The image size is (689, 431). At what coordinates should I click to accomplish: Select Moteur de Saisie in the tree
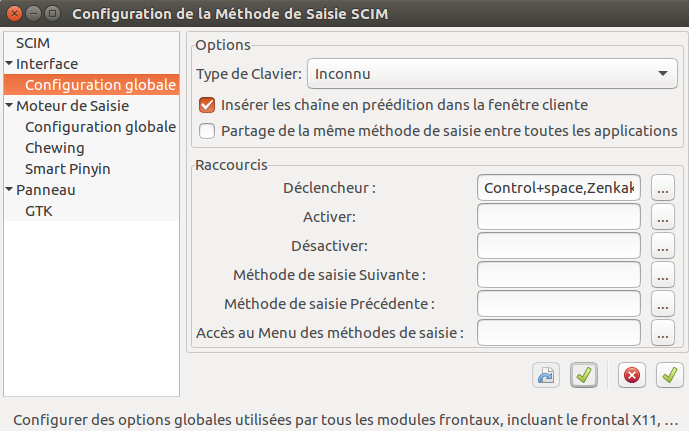73,106
